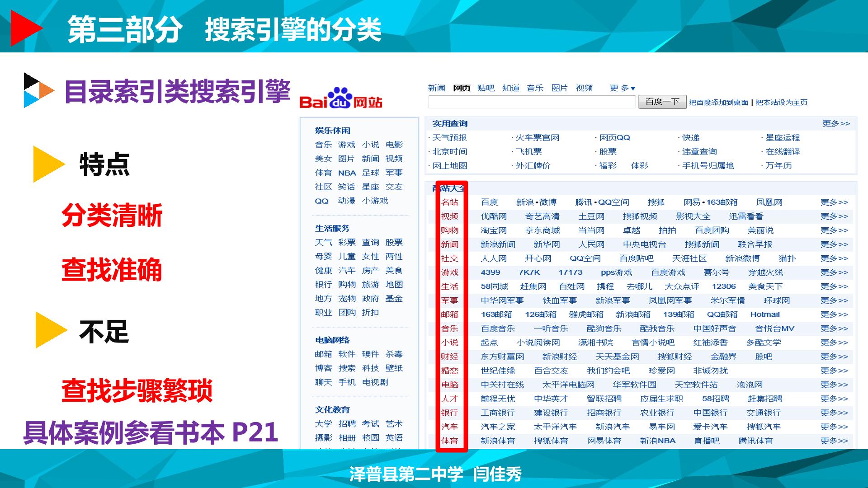Open 小游戏 in the 娱乐休闲 sidebar
The height and width of the screenshot is (488, 868).
point(375,201)
